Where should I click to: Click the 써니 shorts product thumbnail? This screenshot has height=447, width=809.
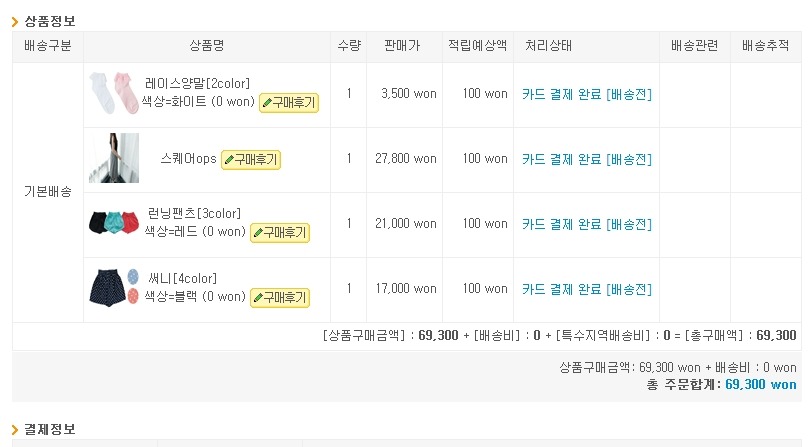click(113, 287)
